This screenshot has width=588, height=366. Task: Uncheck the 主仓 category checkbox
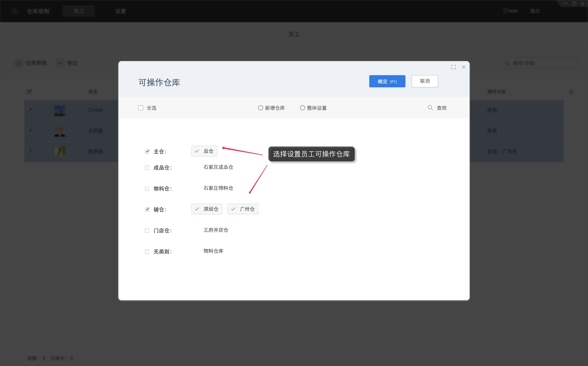147,152
